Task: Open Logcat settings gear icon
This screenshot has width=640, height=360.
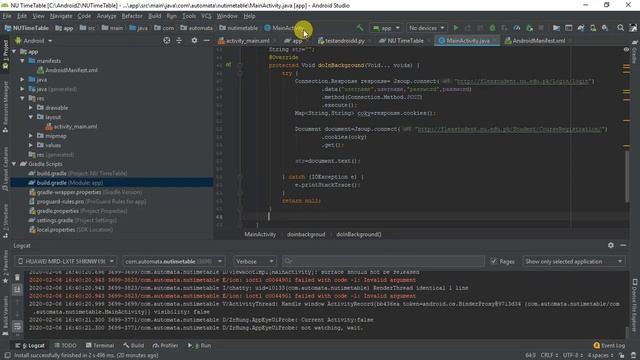Action: click(x=611, y=245)
